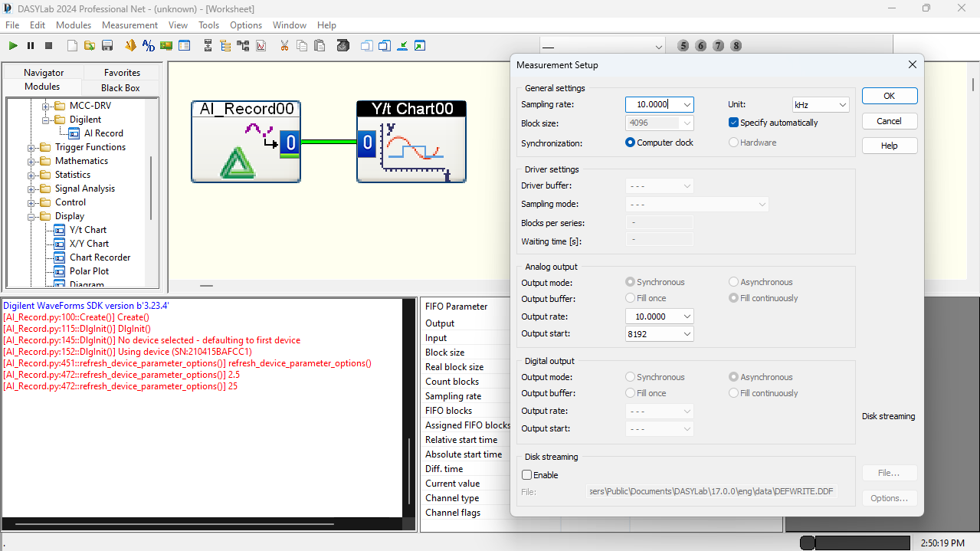The height and width of the screenshot is (551, 980).
Task: Create a new worksheet via the blank page icon
Action: [71, 45]
